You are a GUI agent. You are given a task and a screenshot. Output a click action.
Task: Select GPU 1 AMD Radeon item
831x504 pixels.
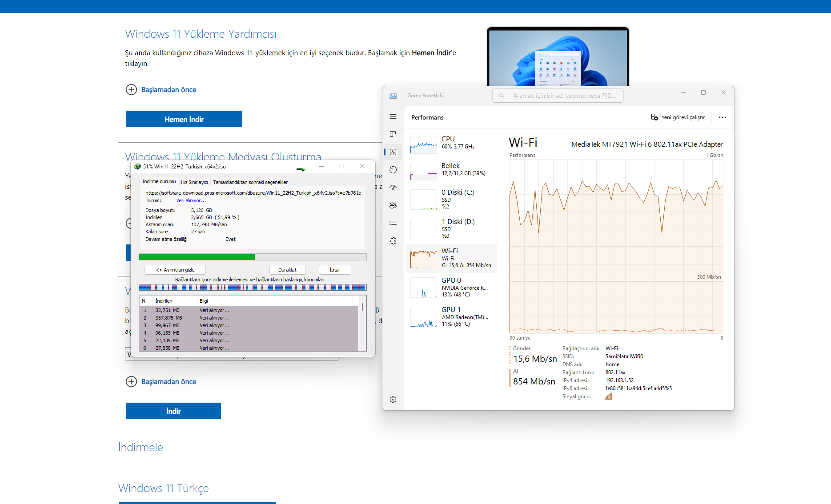point(451,316)
